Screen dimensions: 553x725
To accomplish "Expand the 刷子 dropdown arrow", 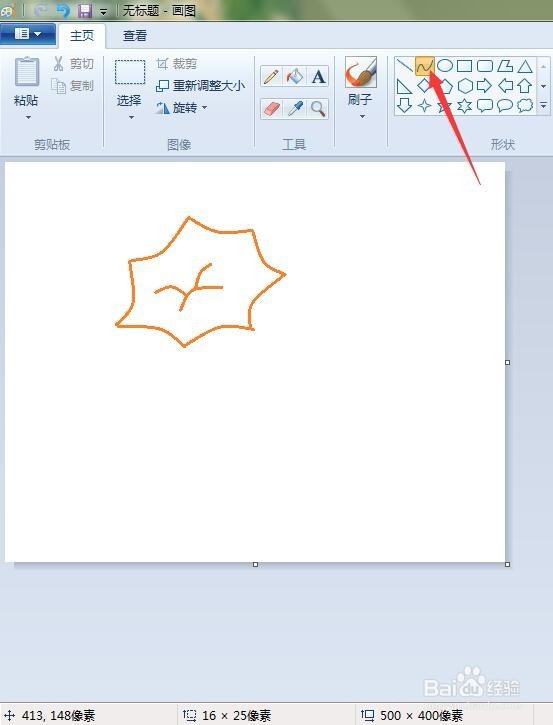I will click(362, 117).
